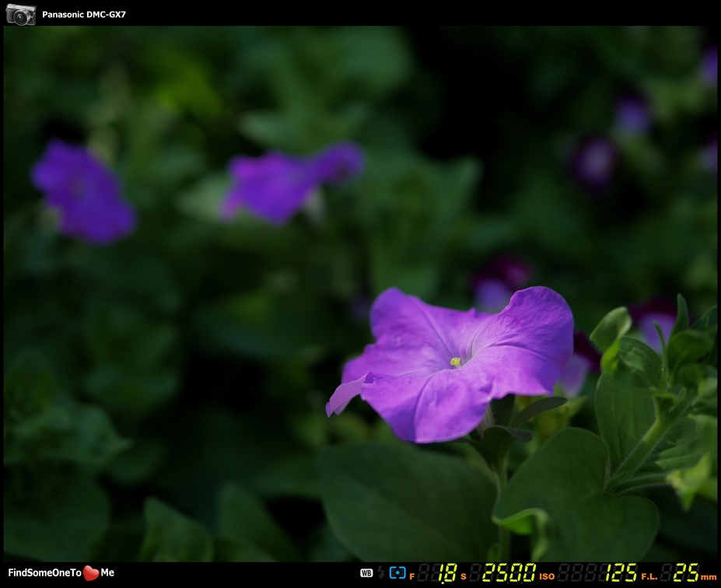
Task: Click the orange "mm" unit label
Action: click(709, 577)
